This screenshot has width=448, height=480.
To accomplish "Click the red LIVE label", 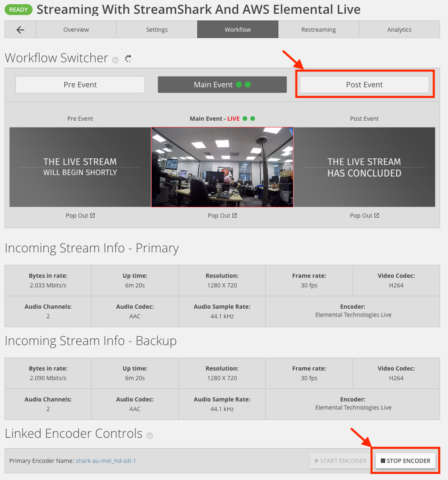I will [x=233, y=119].
